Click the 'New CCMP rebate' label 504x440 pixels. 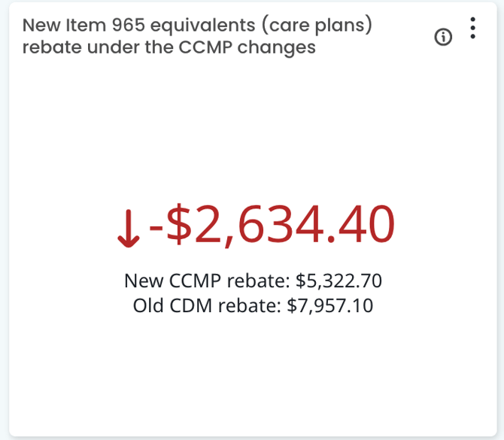(x=208, y=281)
